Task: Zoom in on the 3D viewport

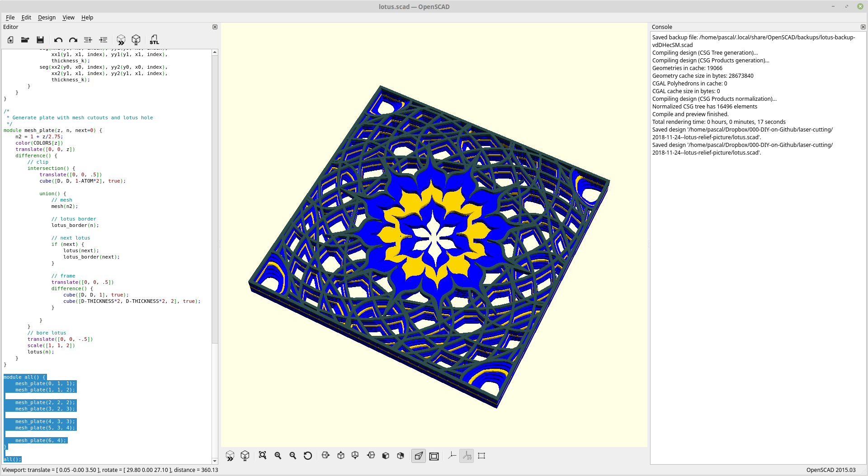Action: tap(278, 456)
